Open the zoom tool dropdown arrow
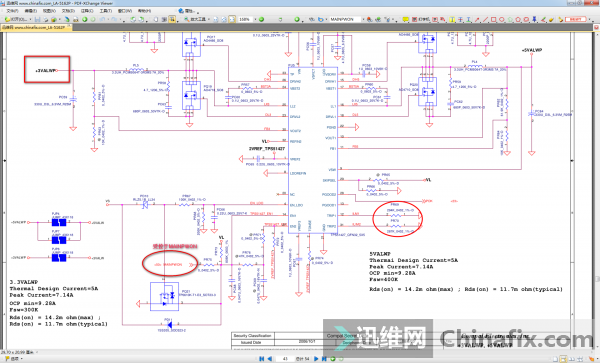Viewport: 600px width, 363px height. [209, 19]
